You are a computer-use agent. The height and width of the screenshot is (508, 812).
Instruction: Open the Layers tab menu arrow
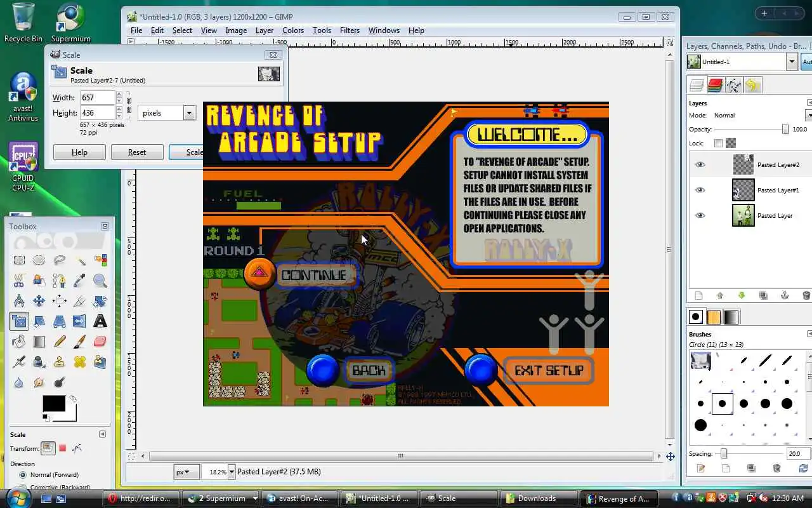pyautogui.click(x=809, y=103)
